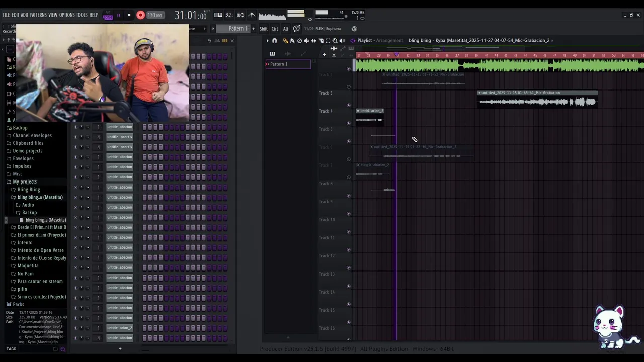Toggle mute light of Track 16

point(349,340)
